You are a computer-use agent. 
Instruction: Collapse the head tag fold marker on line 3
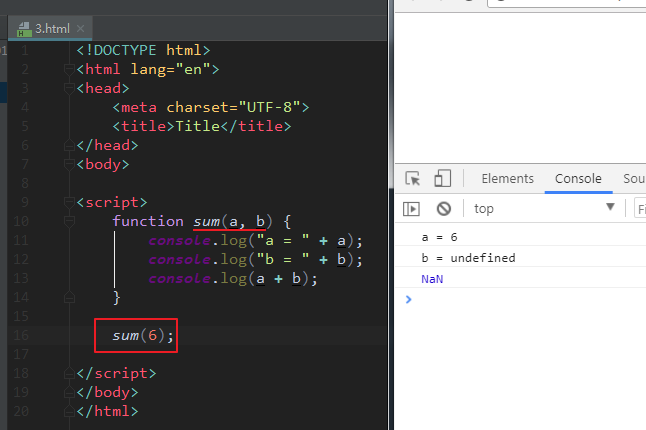tap(69, 88)
